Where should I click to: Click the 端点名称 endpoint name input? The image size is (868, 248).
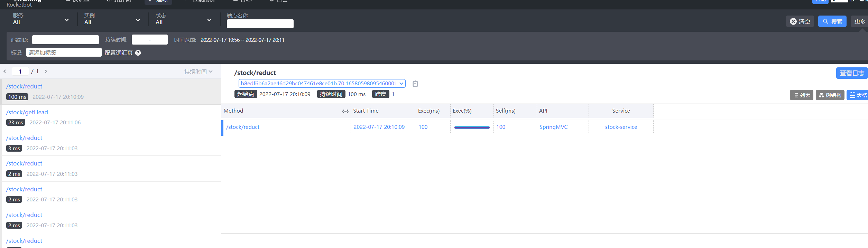point(260,24)
